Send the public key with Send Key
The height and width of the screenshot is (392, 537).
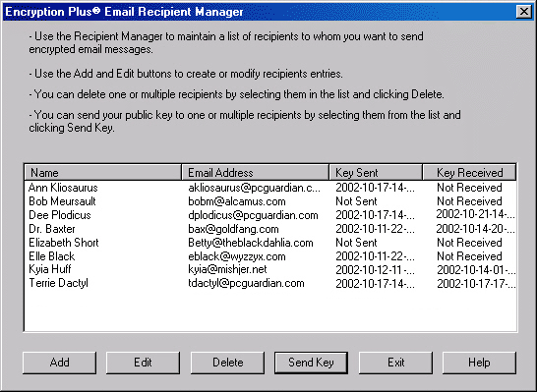pos(311,363)
